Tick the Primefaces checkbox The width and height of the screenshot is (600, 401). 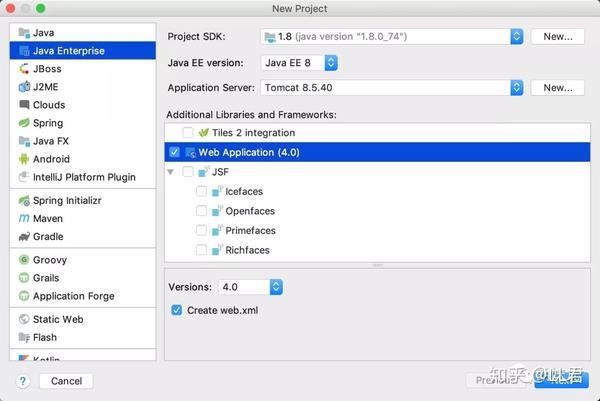[201, 230]
